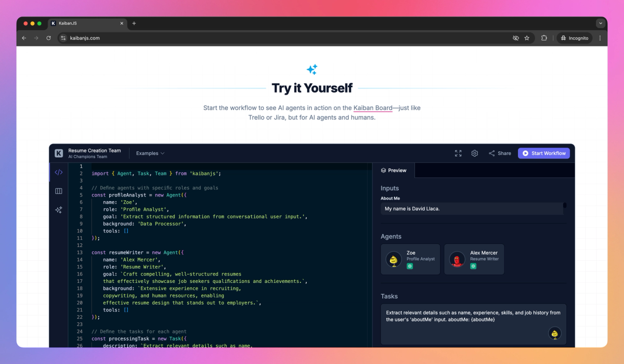Open the Chrome three-dot menu
This screenshot has width=624, height=364.
(600, 37)
